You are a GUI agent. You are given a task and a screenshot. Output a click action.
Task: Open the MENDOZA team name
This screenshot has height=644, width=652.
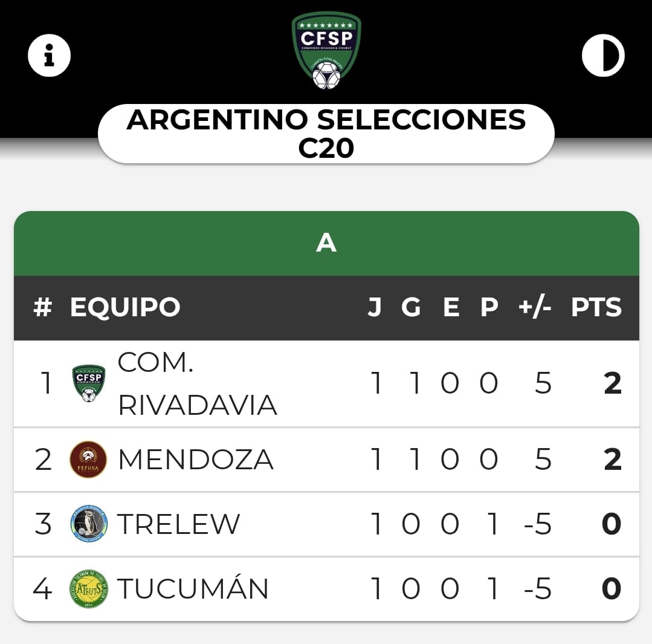196,460
